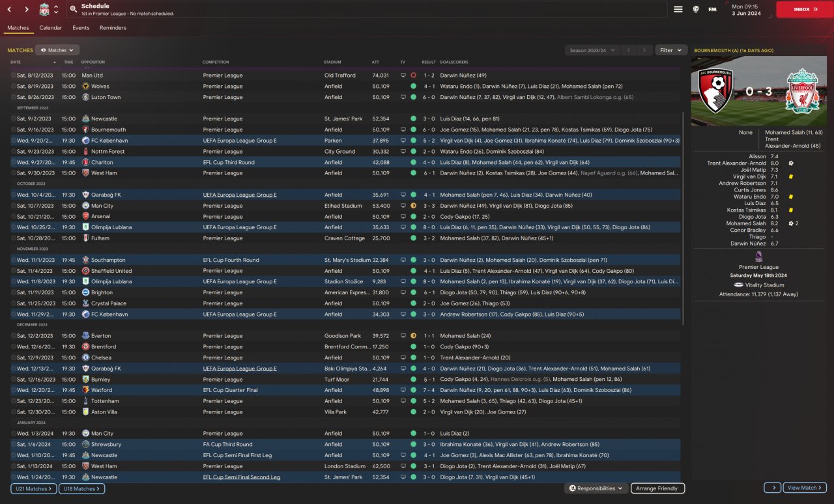Click the View Match button
Screen dimensions: 834x504
(x=805, y=488)
